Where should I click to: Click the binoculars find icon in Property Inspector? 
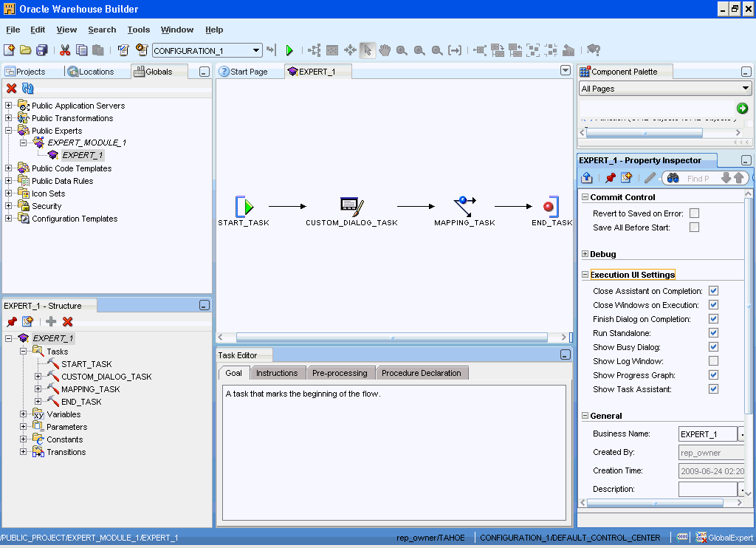pyautogui.click(x=673, y=178)
